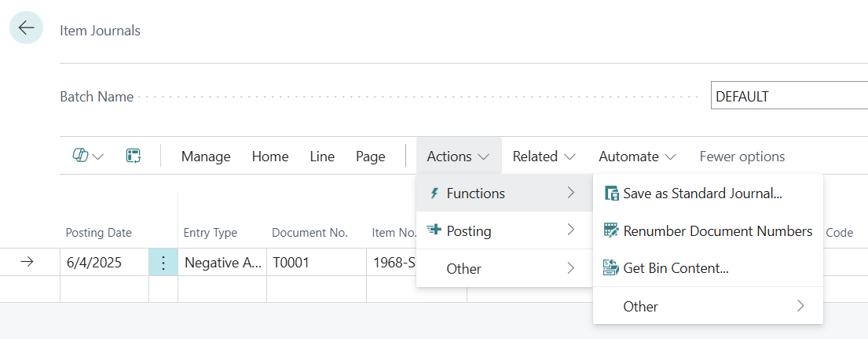Open the Posting submenu
Viewport: 868px width, 339px height.
(x=503, y=231)
